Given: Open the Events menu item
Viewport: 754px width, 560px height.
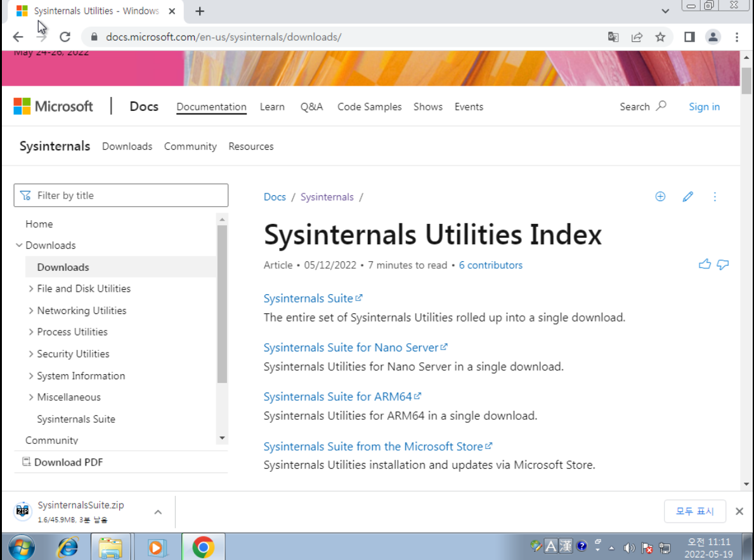Looking at the screenshot, I should (469, 107).
